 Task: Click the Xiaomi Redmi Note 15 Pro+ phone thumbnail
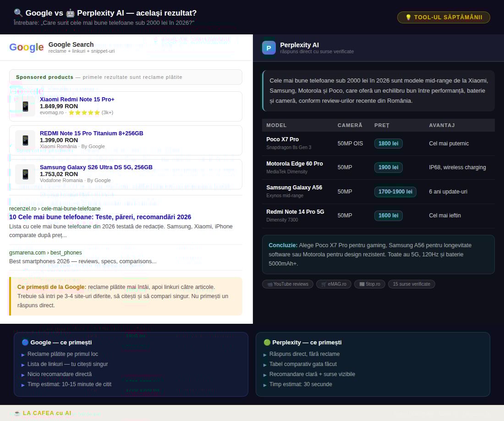(25, 106)
